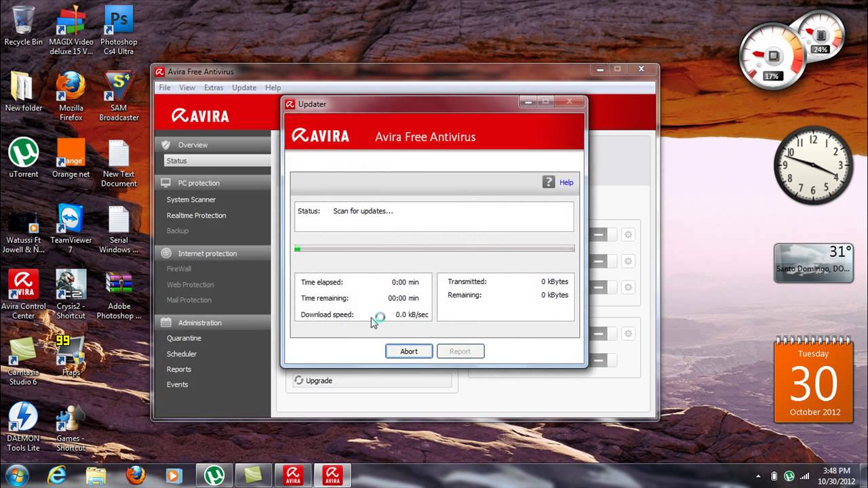
Task: Open Crysis2 Shortcut desktop icon
Action: click(x=71, y=295)
